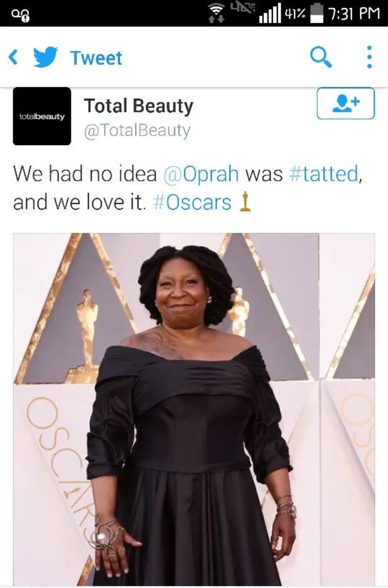Open the totalbeauty profile avatar
Viewport: 388px width, 588px height.
42,116
